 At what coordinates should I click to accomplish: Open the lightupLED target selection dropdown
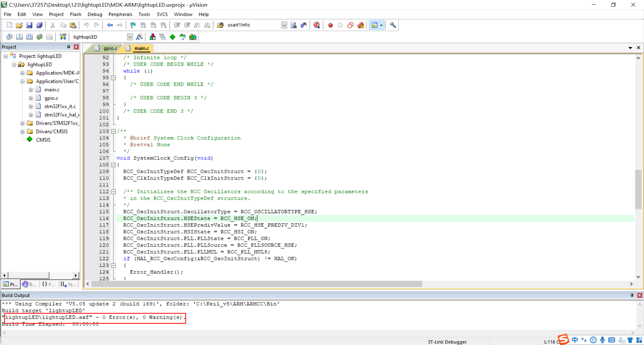pyautogui.click(x=130, y=37)
